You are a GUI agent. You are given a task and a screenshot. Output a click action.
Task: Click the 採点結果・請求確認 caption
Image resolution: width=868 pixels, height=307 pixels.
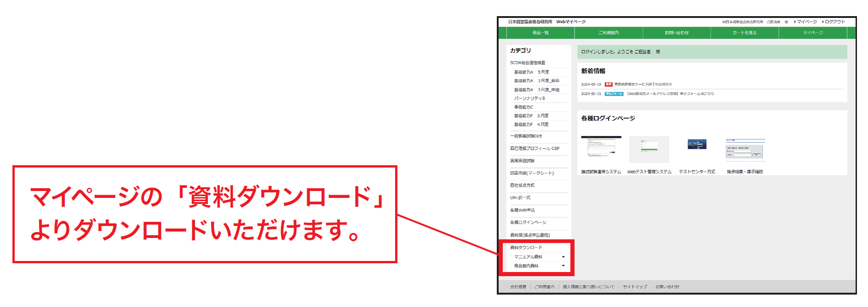(x=745, y=172)
